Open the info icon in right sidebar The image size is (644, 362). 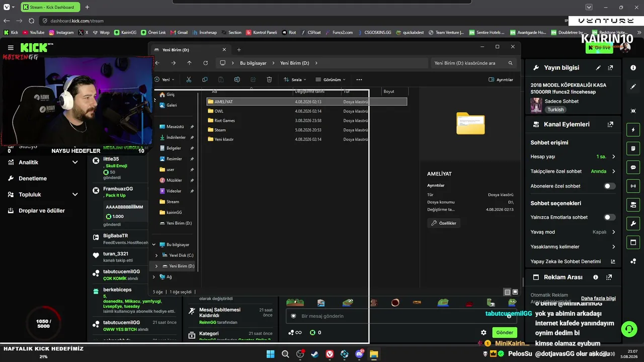(633, 67)
